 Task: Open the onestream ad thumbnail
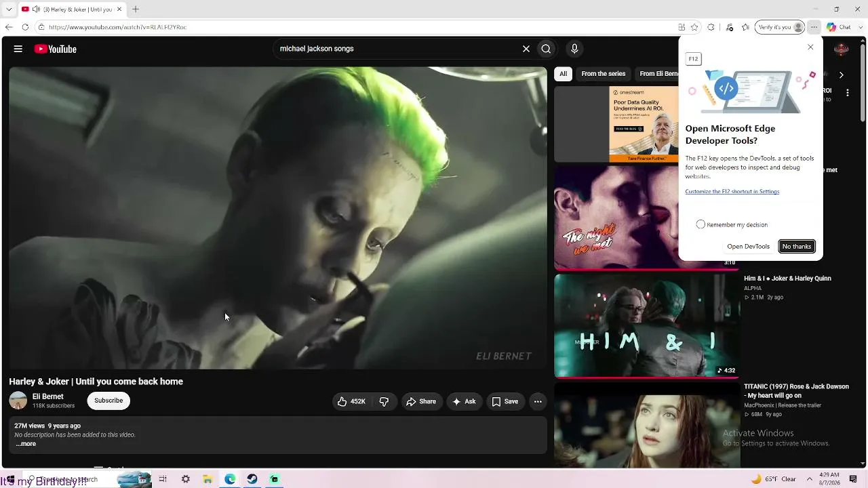(x=616, y=125)
